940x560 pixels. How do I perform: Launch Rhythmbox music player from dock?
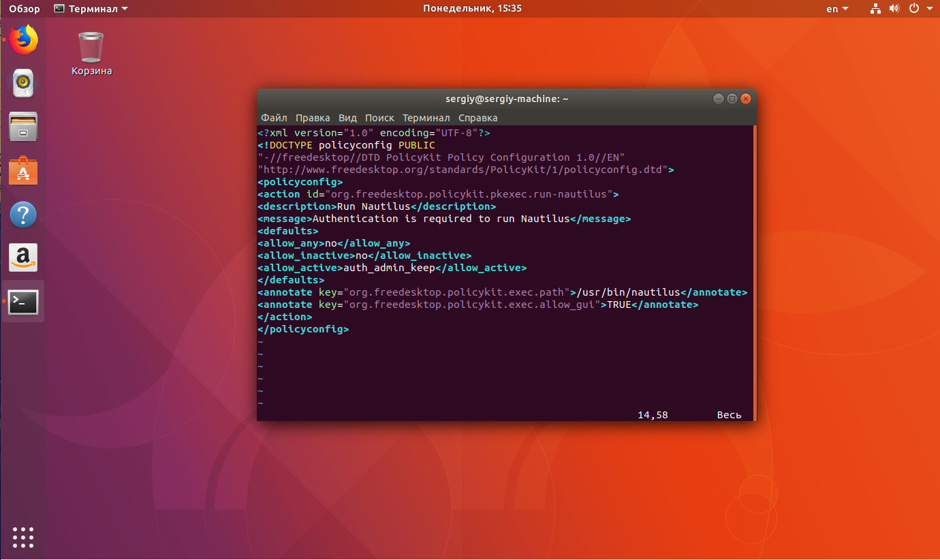tap(23, 83)
